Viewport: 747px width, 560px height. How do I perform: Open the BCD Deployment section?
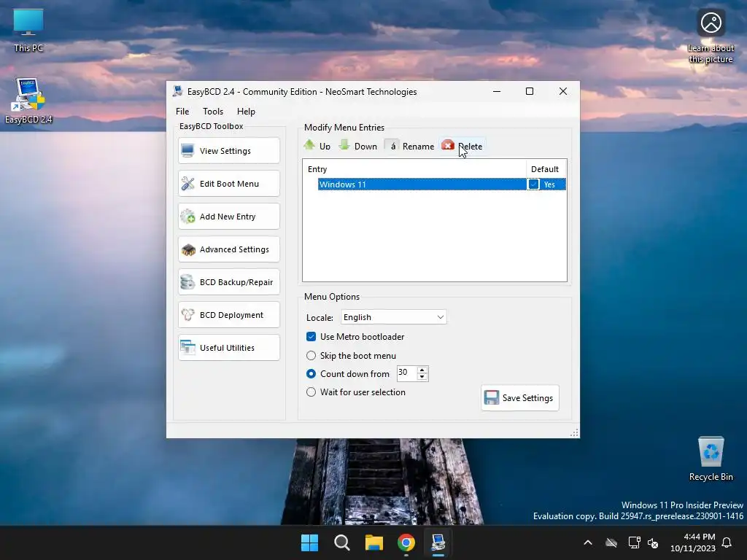(x=228, y=315)
